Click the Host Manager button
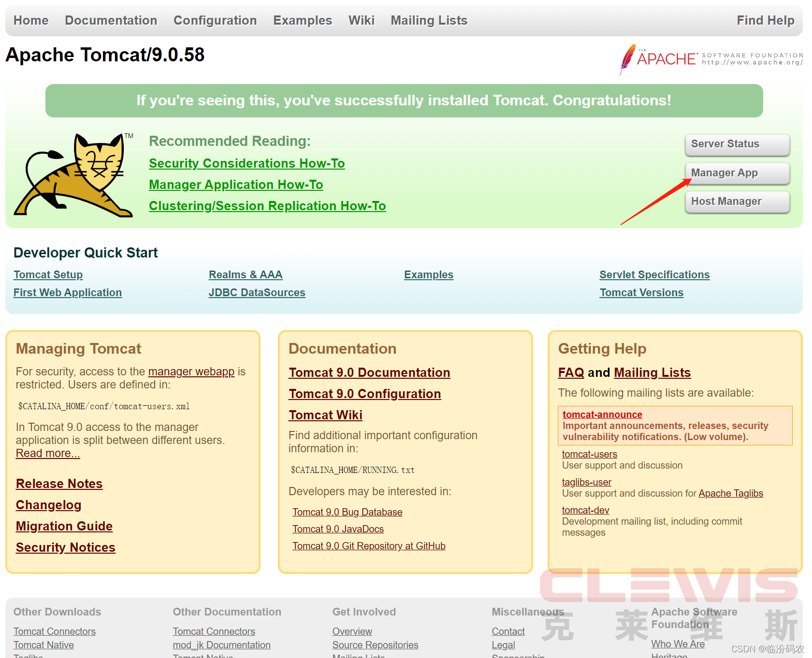Image resolution: width=812 pixels, height=658 pixels. point(738,201)
